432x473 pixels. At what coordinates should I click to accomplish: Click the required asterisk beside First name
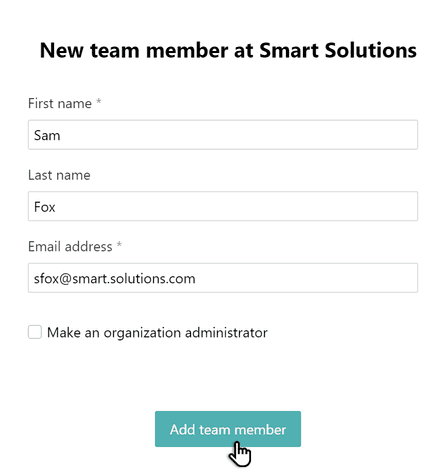pyautogui.click(x=99, y=101)
